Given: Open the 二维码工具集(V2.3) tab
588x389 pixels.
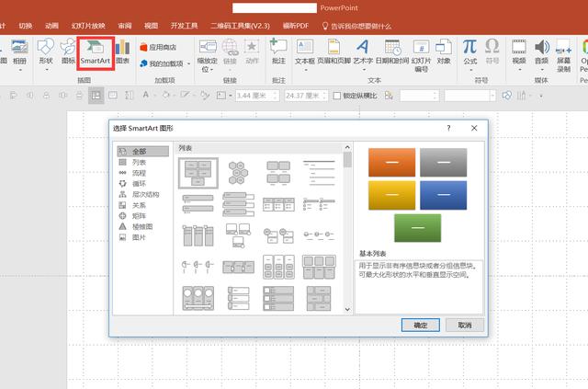Looking at the screenshot, I should click(x=240, y=26).
